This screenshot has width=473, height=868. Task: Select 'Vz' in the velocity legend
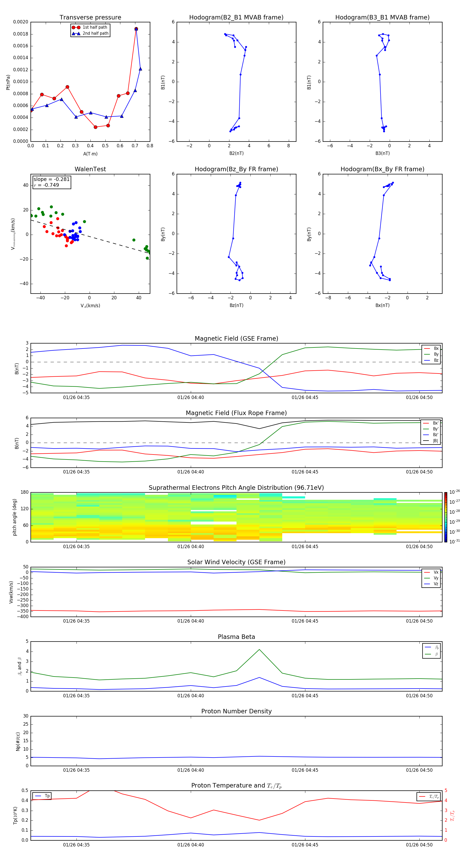(431, 584)
